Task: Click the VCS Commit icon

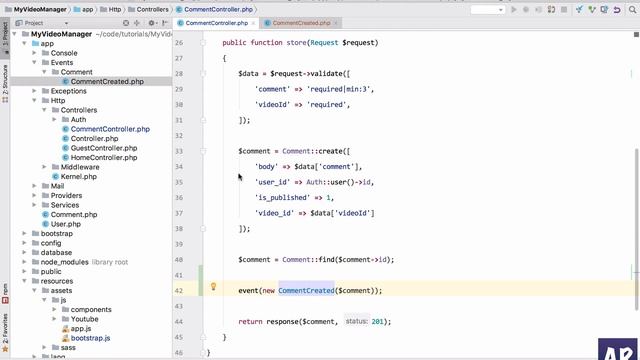Action: 592,9
